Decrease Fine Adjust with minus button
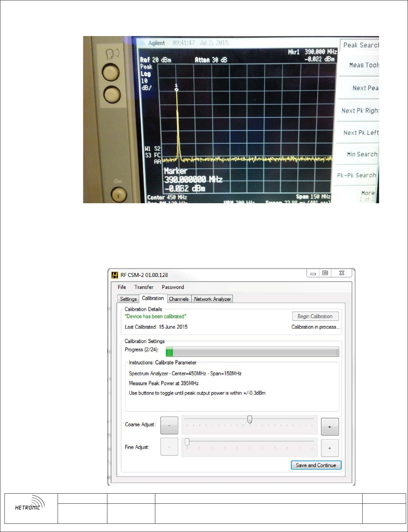408x532 pixels. pyautogui.click(x=169, y=447)
